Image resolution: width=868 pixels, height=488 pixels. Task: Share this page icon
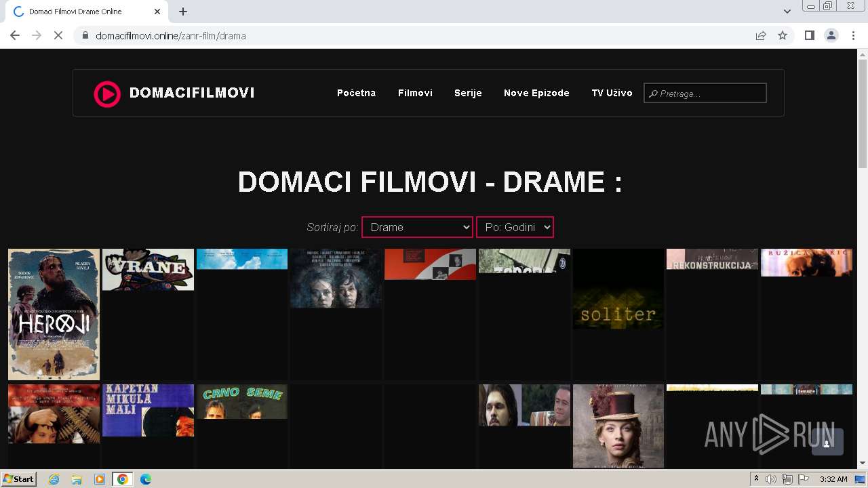(761, 35)
